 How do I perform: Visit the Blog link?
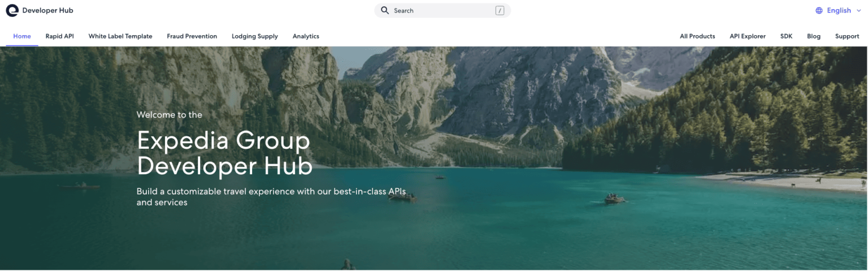[814, 36]
